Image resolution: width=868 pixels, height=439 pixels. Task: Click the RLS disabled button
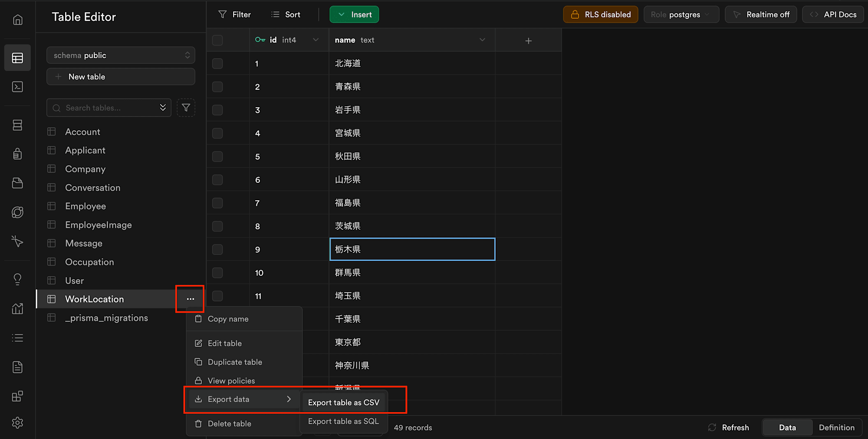click(601, 14)
